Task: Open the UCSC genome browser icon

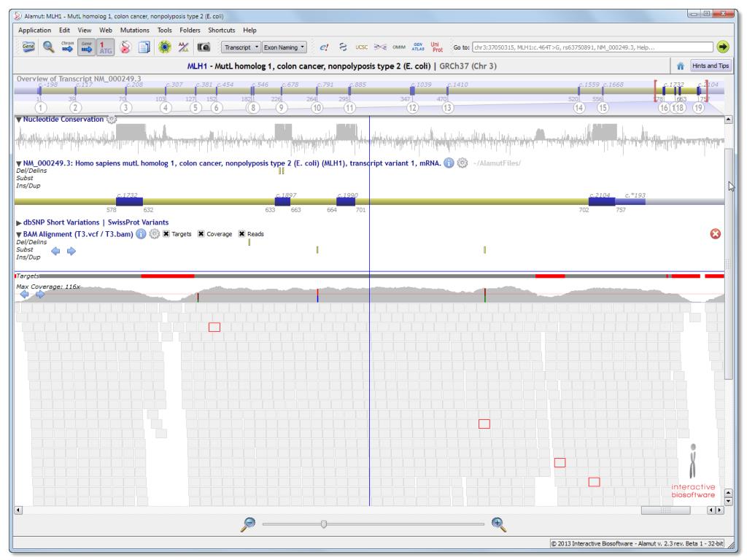Action: [362, 47]
